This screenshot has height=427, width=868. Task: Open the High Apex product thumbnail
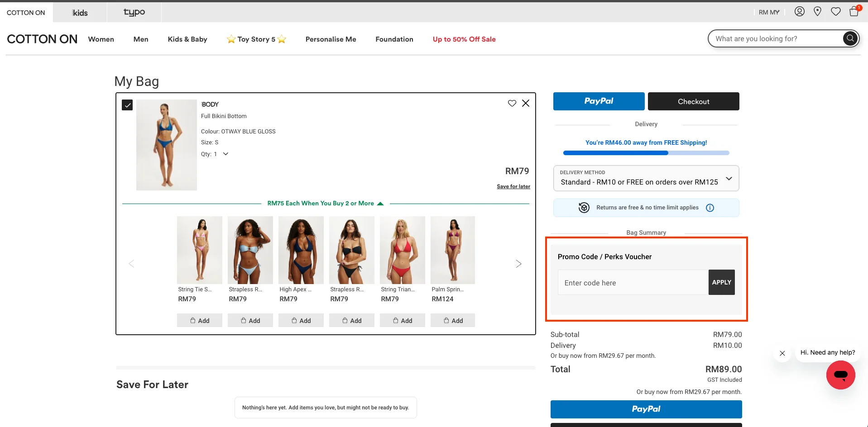pyautogui.click(x=301, y=250)
